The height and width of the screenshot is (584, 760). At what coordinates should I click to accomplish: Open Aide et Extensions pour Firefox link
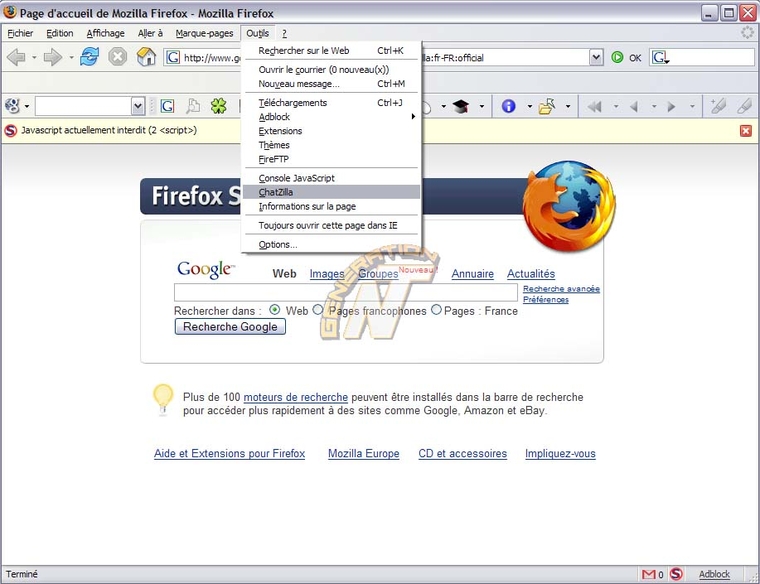coord(229,454)
